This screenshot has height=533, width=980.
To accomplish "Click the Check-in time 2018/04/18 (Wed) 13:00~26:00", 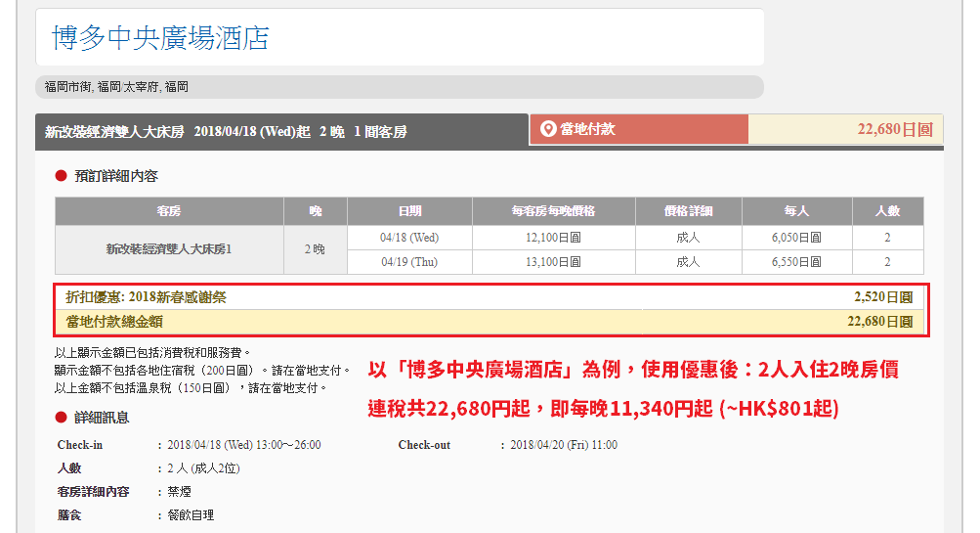I will pyautogui.click(x=243, y=445).
